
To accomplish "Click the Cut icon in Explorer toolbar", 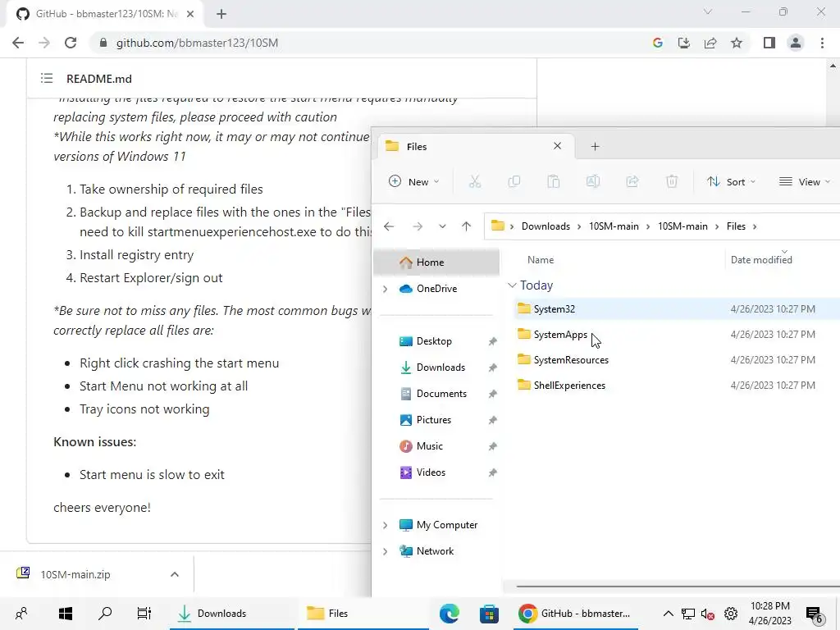I will [475, 181].
